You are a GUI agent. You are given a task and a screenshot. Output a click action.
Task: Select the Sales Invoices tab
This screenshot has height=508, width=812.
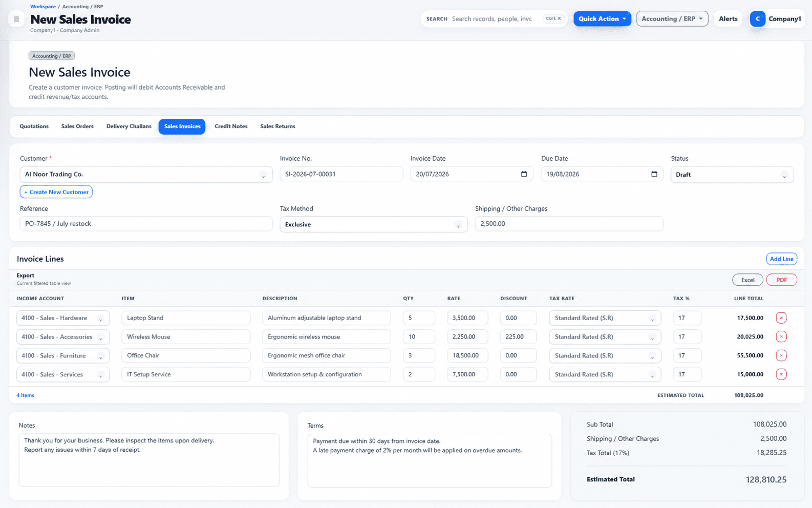182,126
